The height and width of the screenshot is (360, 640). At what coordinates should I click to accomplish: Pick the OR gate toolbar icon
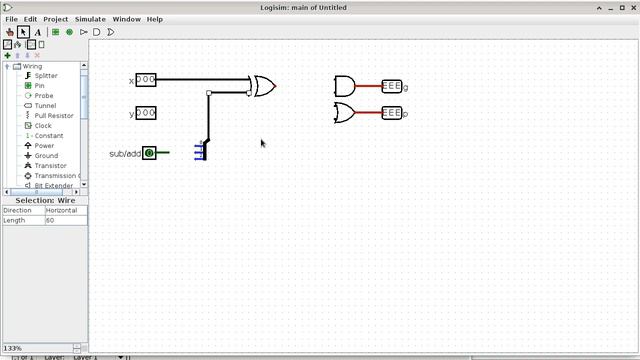(111, 32)
